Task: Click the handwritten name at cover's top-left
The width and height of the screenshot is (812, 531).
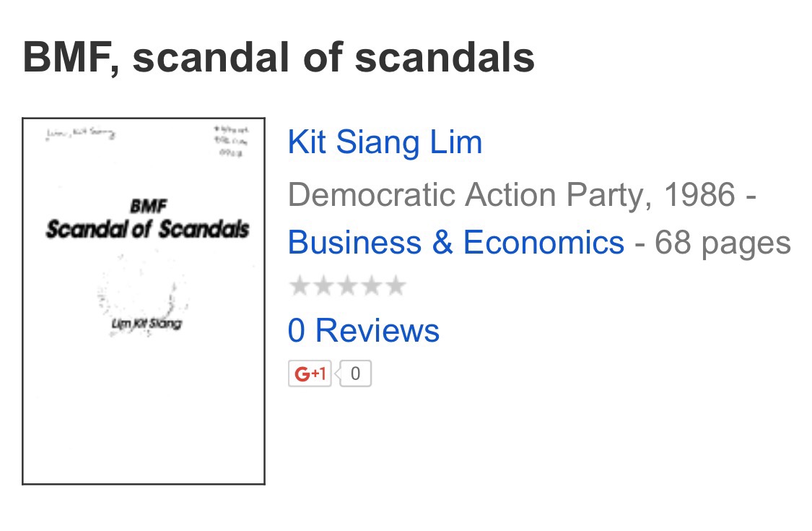Action: point(79,134)
